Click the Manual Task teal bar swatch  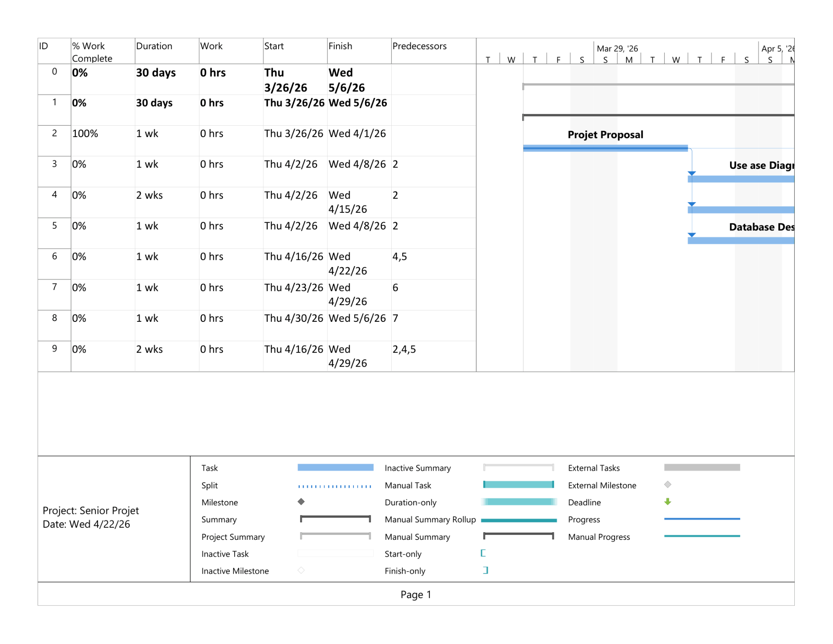click(x=519, y=485)
